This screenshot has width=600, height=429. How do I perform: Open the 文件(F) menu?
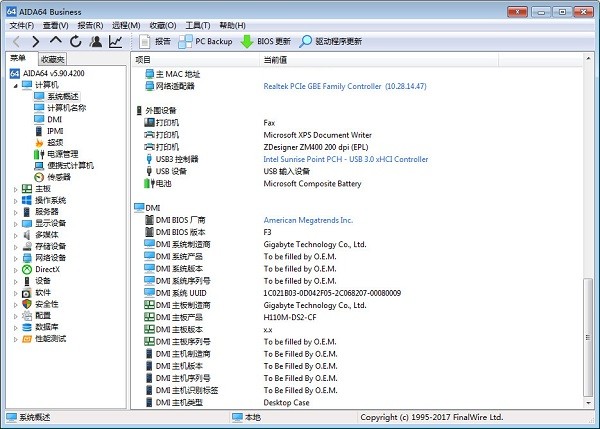point(21,24)
